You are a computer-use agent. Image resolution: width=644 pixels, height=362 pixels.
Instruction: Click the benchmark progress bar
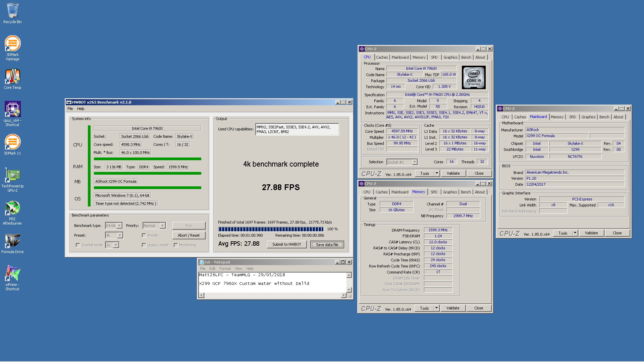pos(271,229)
